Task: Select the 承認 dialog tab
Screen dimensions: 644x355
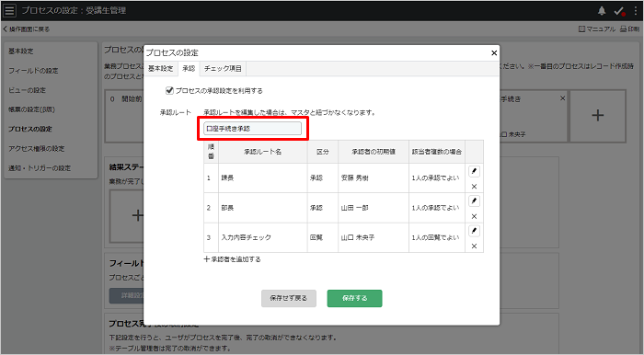Action: tap(189, 69)
